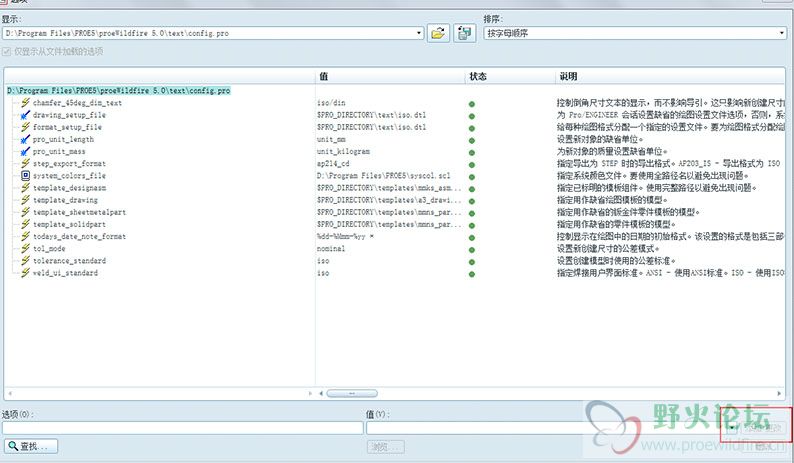Select the tol_mode option
This screenshot has height=463, width=794.
click(49, 249)
